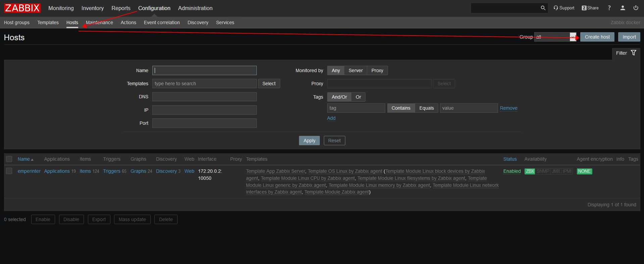This screenshot has width=644, height=264.
Task: Open Template App Zabbix Server link
Action: pos(276,171)
